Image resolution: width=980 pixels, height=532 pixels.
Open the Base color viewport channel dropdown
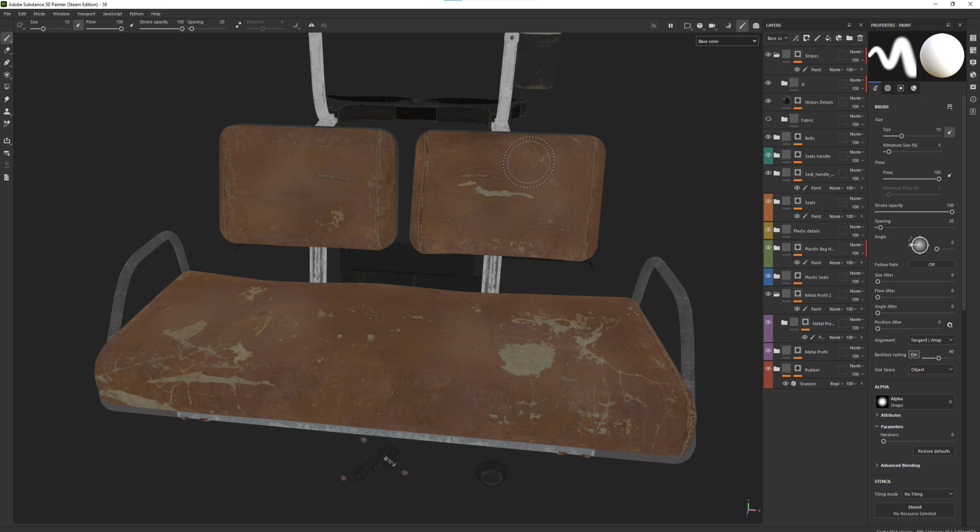point(727,41)
